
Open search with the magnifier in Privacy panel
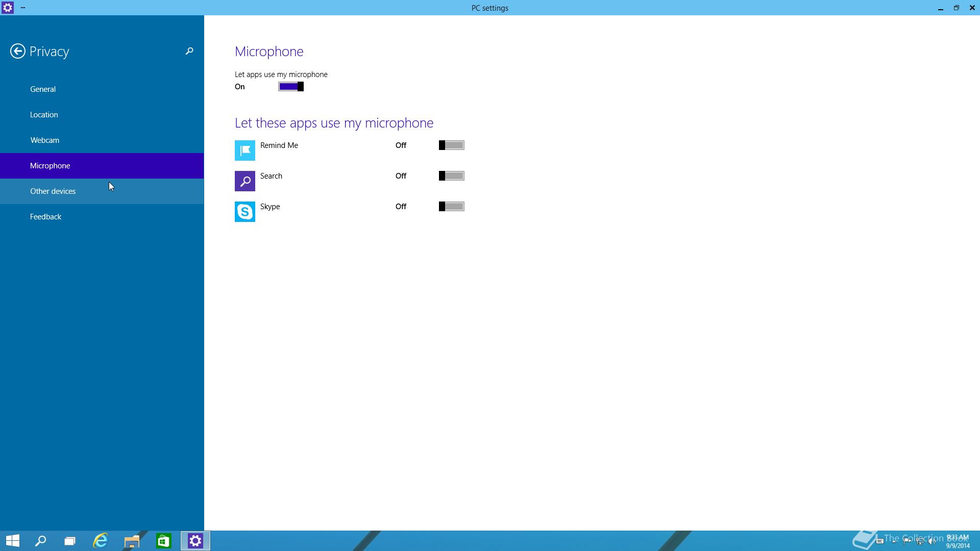click(x=189, y=51)
